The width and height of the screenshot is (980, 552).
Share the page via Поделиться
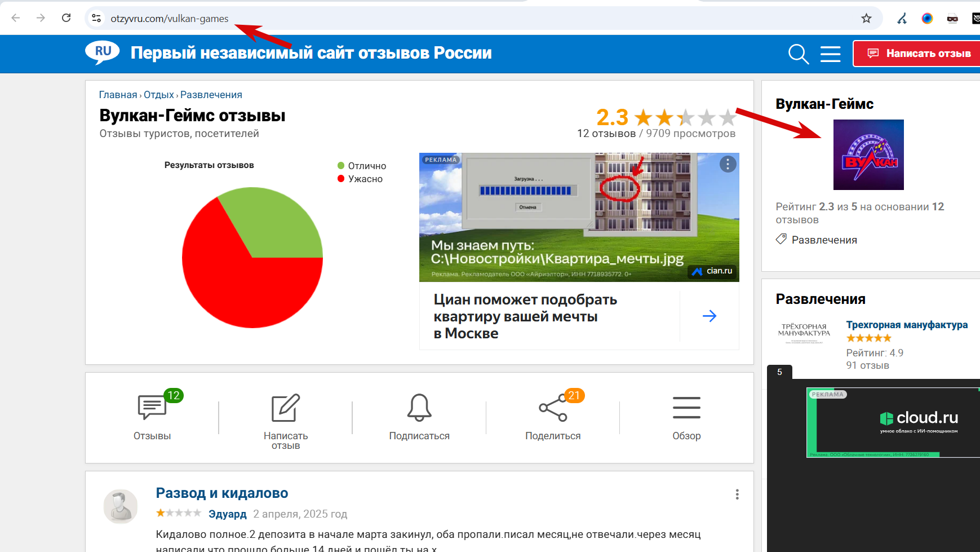553,417
